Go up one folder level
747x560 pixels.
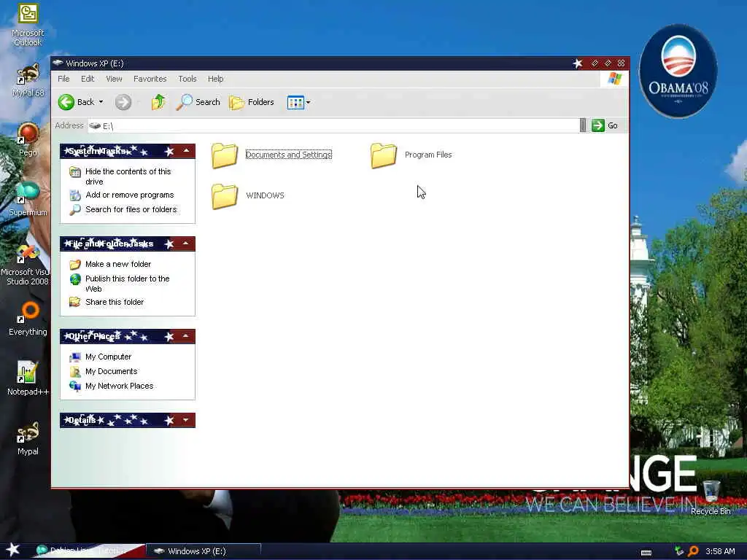pos(158,102)
